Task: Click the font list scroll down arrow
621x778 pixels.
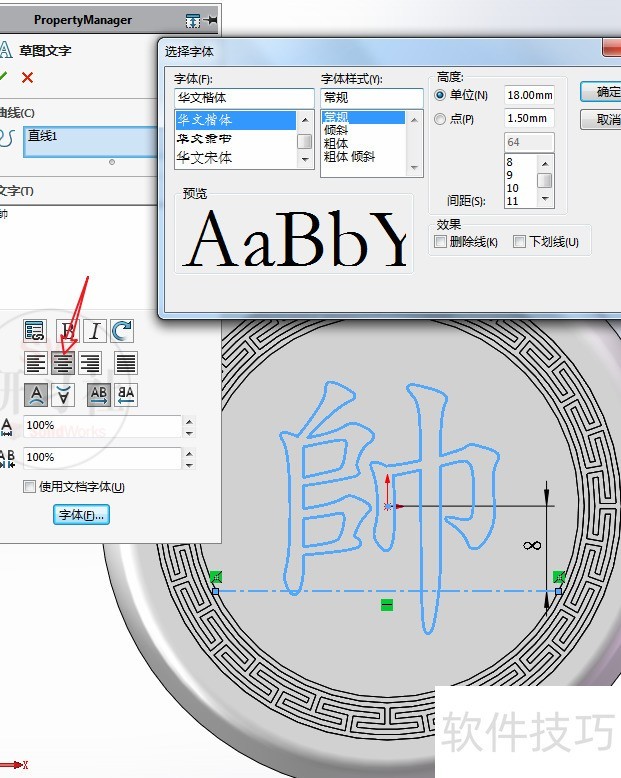Action: [305, 159]
